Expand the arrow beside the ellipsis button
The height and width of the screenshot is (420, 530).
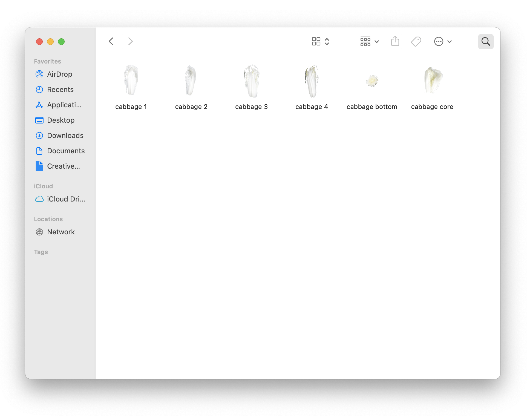point(450,42)
